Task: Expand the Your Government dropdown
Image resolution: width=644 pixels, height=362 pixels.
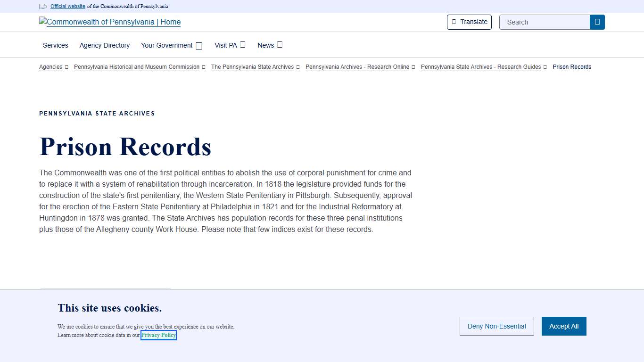Action: (x=198, y=45)
